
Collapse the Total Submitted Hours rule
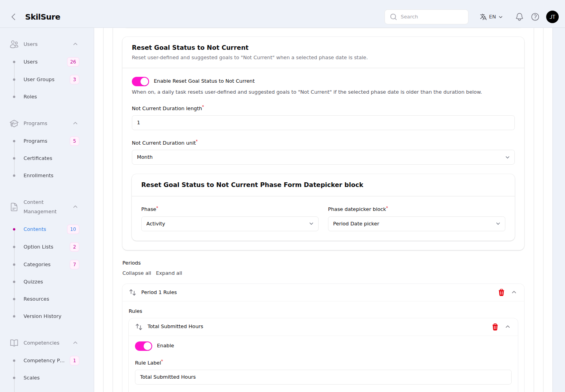[x=508, y=327]
